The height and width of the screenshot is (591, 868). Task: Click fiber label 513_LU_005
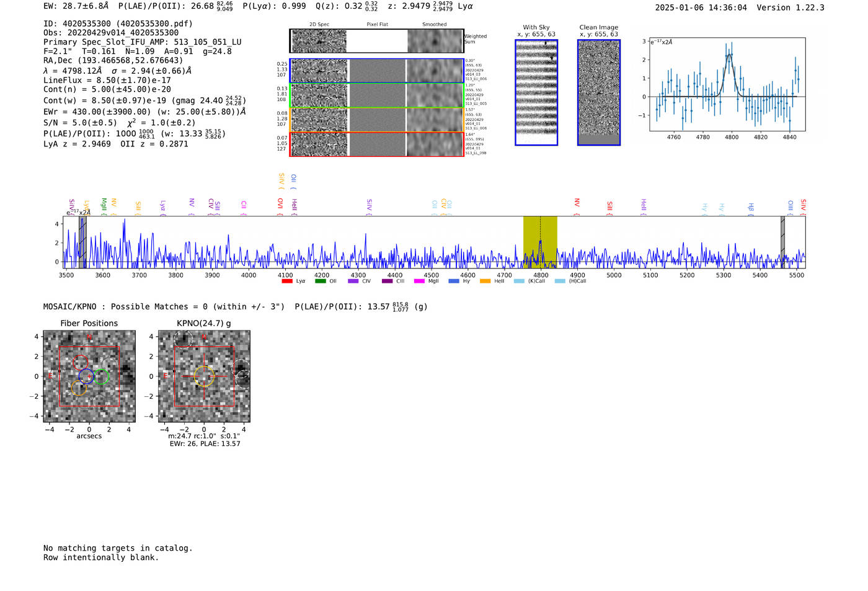476,104
